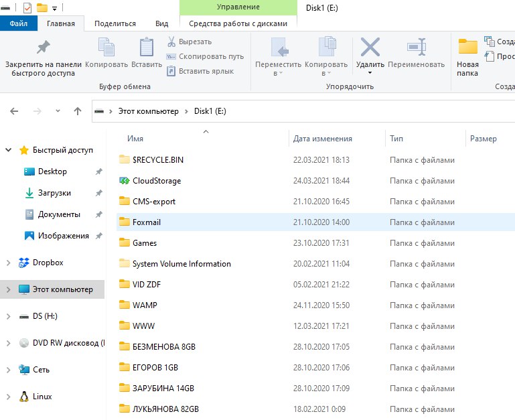
Task: Click Disk1 (E:) in address breadcrumb
Action: pyautogui.click(x=210, y=111)
